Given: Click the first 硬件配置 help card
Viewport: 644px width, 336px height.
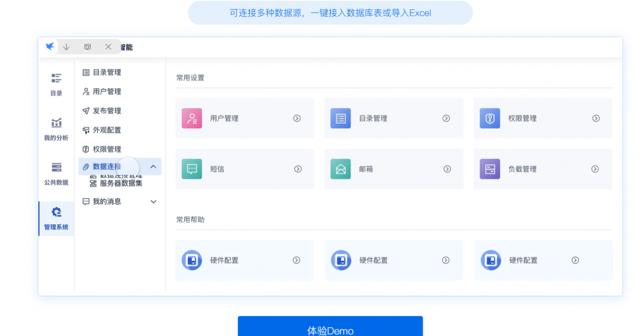Looking at the screenshot, I should pos(244,260).
